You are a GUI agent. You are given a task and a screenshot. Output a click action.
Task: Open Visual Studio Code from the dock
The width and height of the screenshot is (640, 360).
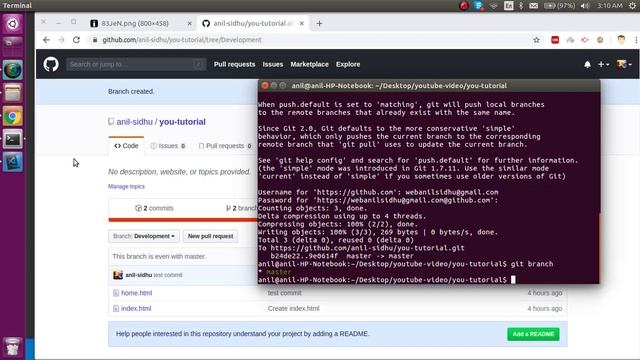pos(13,162)
